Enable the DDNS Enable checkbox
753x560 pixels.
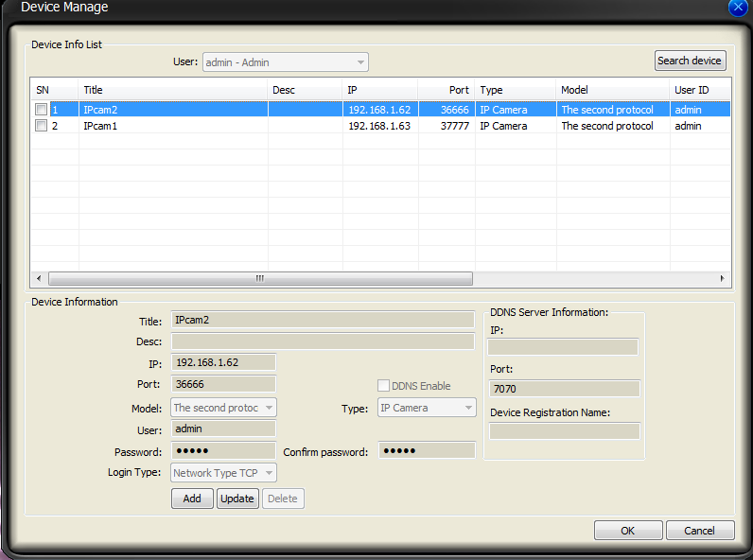pyautogui.click(x=383, y=386)
